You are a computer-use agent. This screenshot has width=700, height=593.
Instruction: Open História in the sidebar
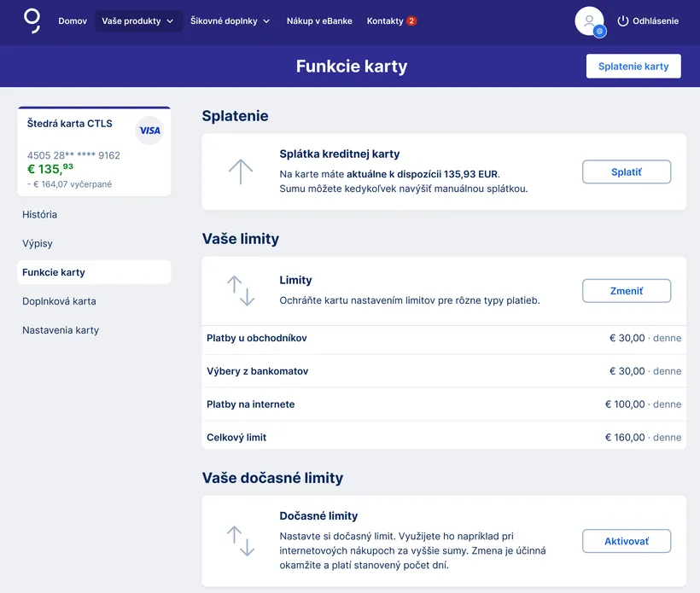tap(40, 214)
